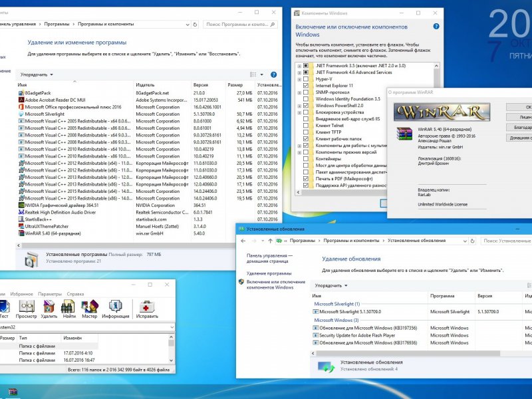Toggle .NET Framework 4.6 Advanced Services checkbox
The width and height of the screenshot is (532, 399).
pos(306,72)
